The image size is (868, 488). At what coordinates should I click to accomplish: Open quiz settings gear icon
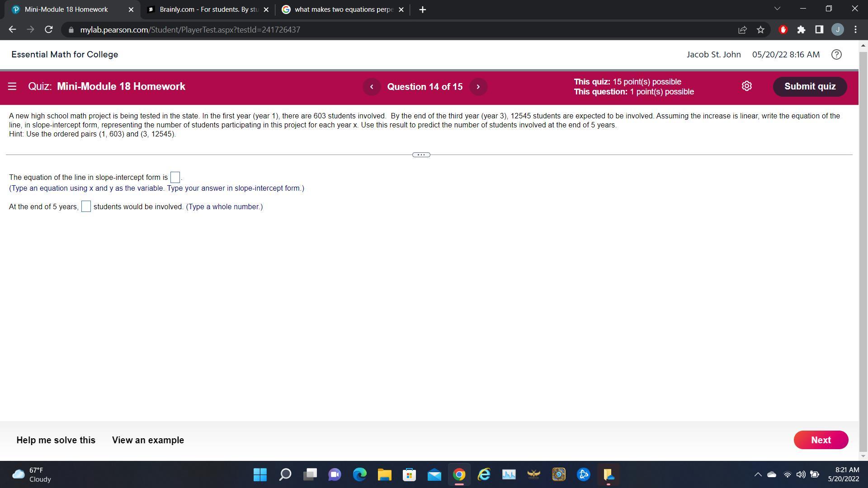pos(746,86)
